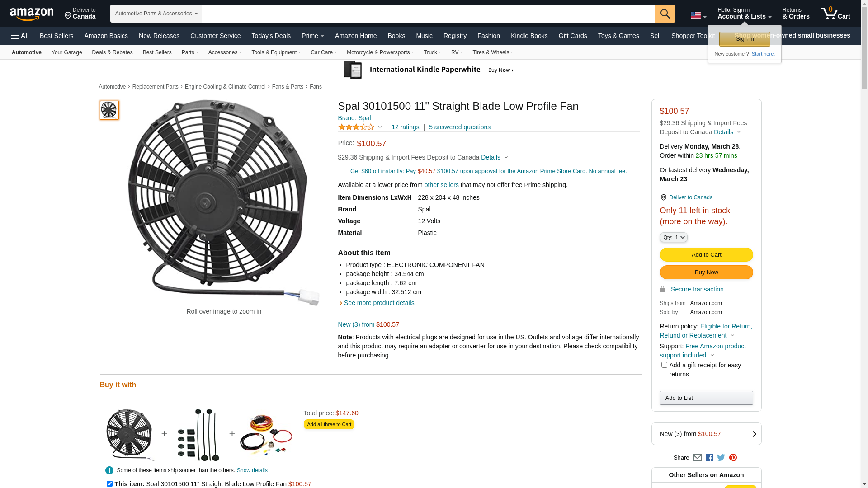The image size is (868, 488).
Task: Share product on Pinterest icon
Action: pos(733,458)
